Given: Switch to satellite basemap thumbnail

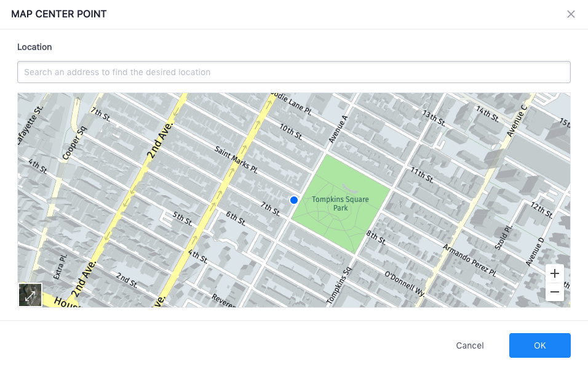Looking at the screenshot, I should (30, 295).
